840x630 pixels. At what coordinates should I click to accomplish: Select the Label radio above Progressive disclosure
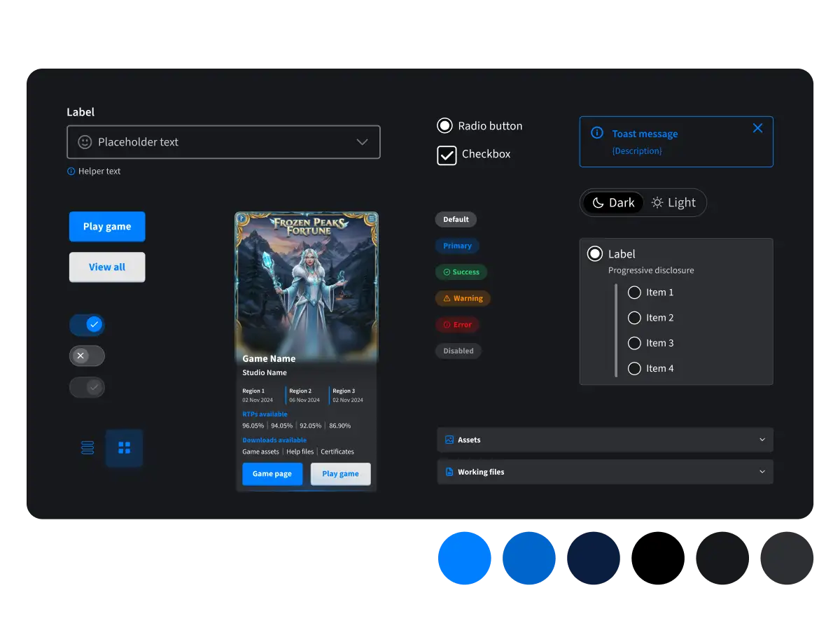[595, 254]
